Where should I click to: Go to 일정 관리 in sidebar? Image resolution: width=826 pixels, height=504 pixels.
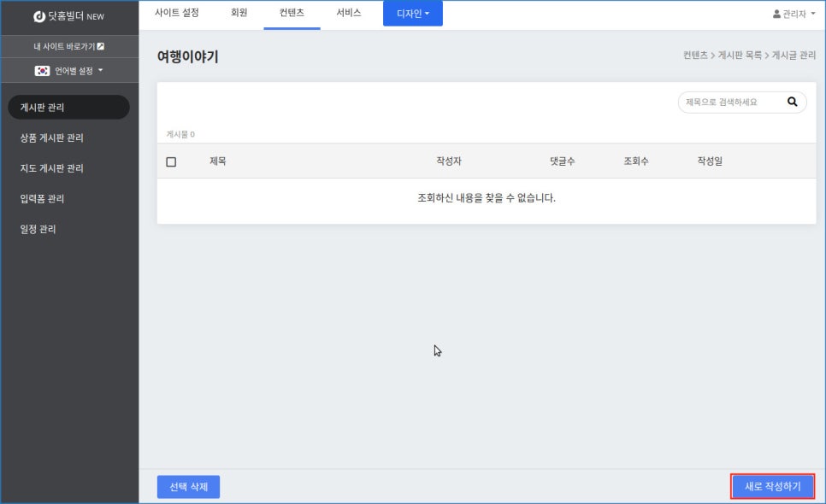tap(38, 230)
